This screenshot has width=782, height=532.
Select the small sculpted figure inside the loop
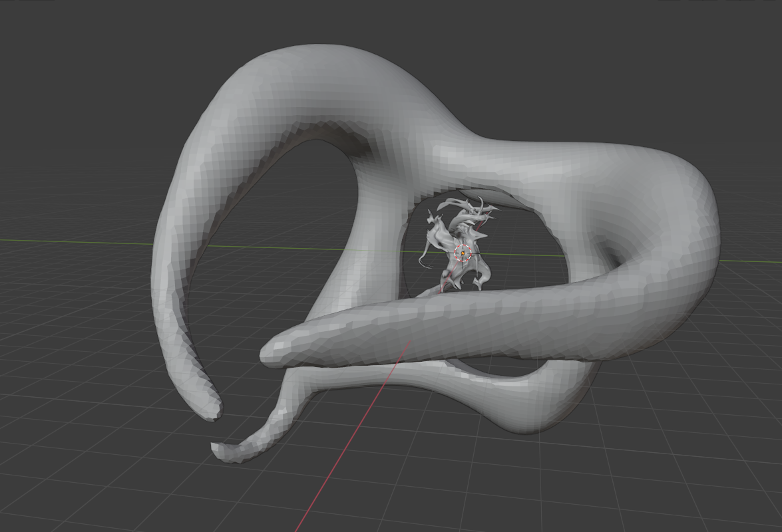point(458,244)
